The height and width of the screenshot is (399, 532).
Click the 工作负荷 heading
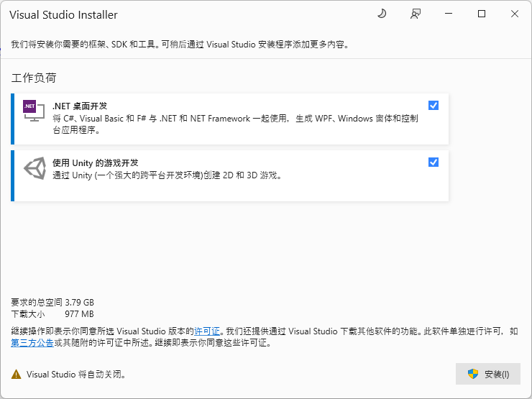coord(34,78)
